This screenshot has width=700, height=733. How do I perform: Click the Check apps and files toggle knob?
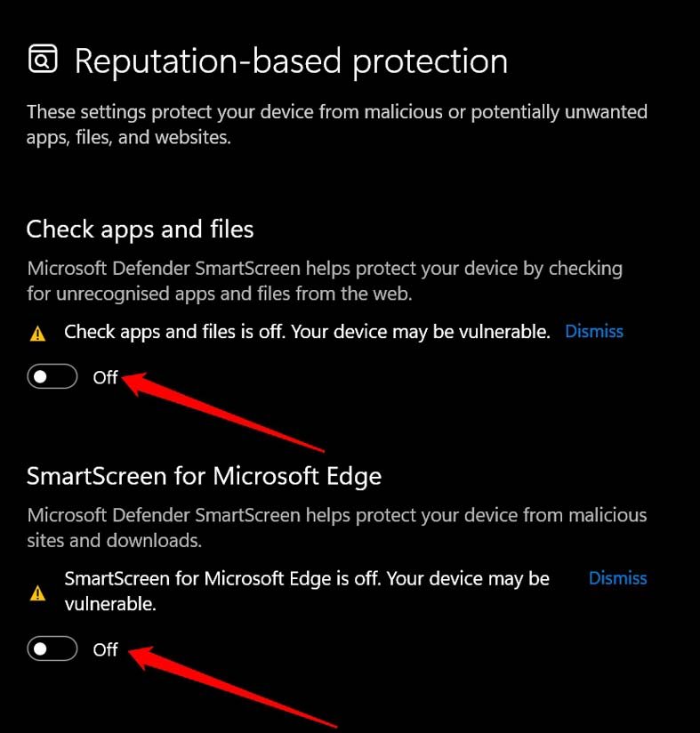click(39, 376)
